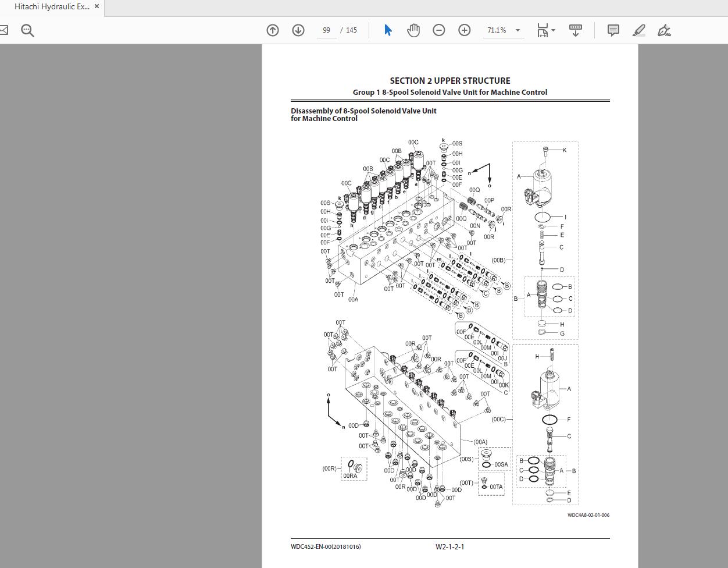Image resolution: width=728 pixels, height=568 pixels.
Task: Open the zoom percentage dropdown
Action: [x=518, y=30]
